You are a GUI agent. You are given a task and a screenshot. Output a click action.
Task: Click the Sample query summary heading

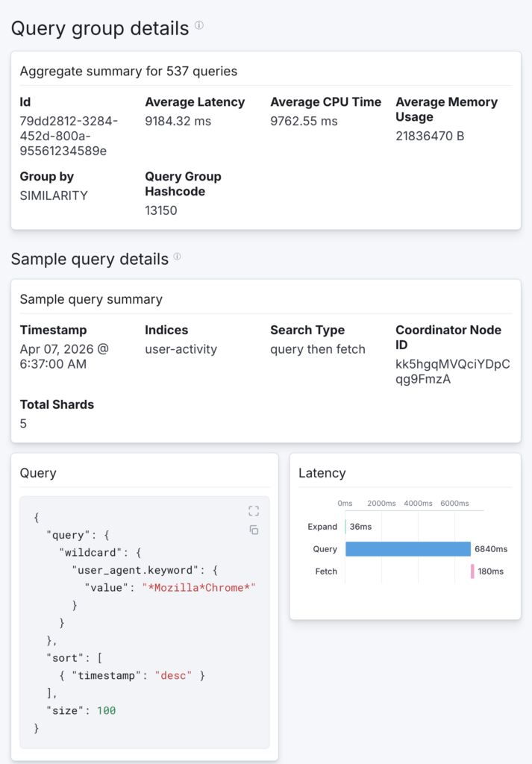click(x=91, y=299)
